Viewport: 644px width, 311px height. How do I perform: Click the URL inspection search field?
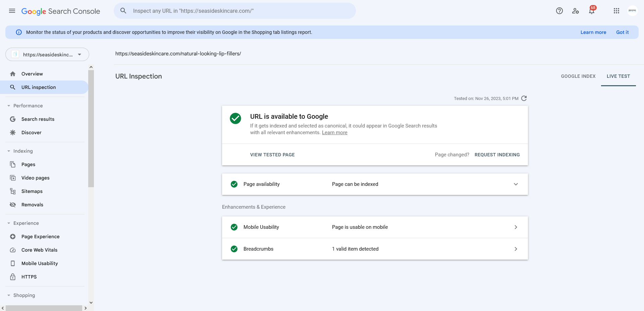click(x=235, y=11)
